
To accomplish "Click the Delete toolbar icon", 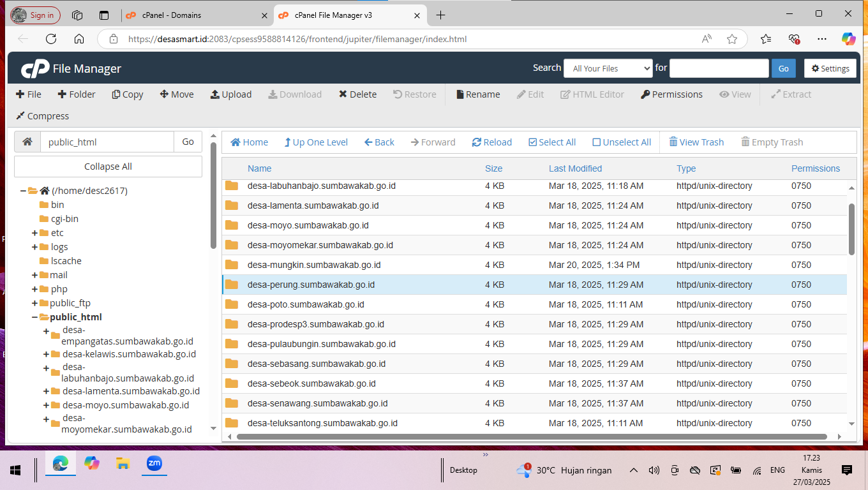I will pyautogui.click(x=343, y=94).
